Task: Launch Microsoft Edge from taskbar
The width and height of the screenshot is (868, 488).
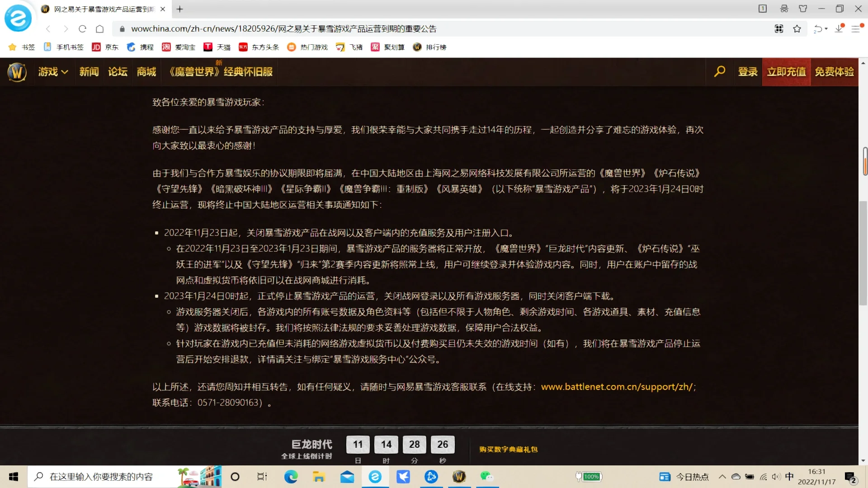Action: click(x=291, y=477)
